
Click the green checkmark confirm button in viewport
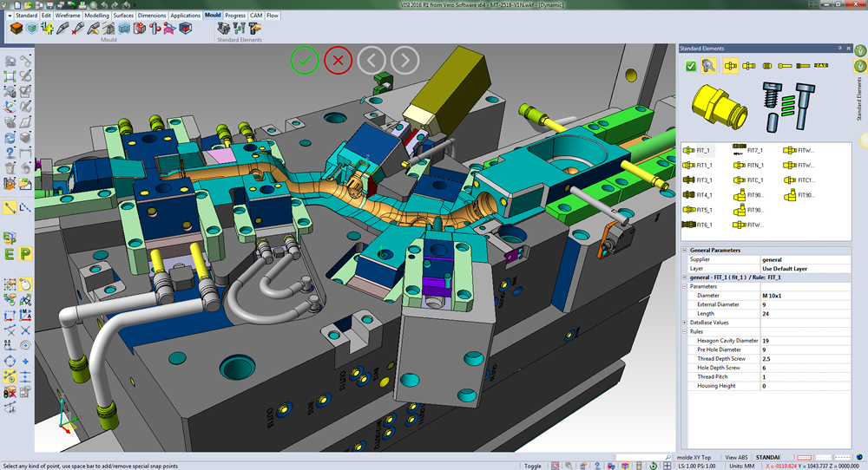click(304, 60)
